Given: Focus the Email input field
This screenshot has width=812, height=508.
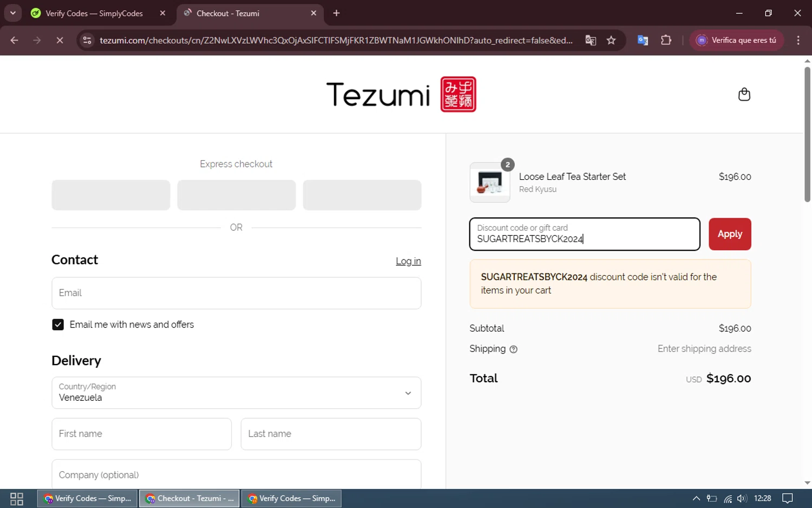Looking at the screenshot, I should click(x=237, y=293).
